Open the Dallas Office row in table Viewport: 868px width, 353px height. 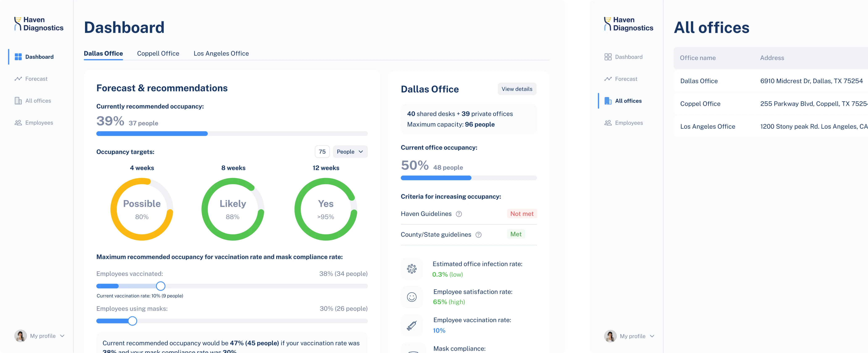(699, 81)
